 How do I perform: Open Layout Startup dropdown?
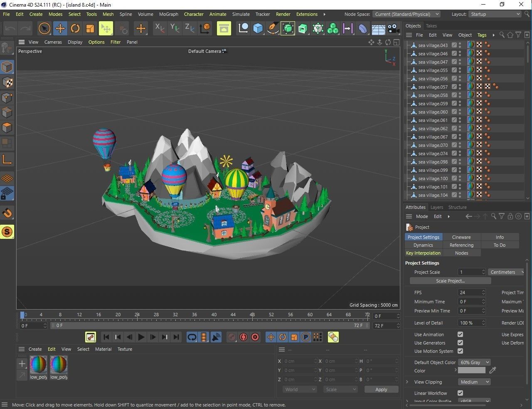click(495, 14)
